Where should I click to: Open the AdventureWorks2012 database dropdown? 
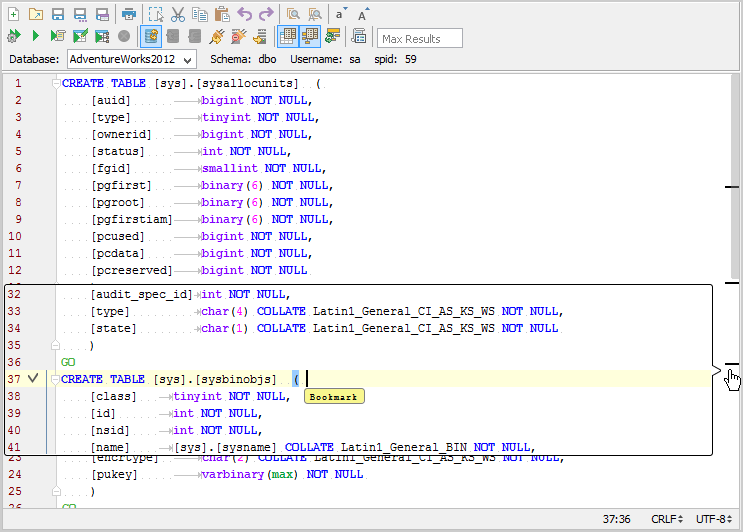click(131, 59)
